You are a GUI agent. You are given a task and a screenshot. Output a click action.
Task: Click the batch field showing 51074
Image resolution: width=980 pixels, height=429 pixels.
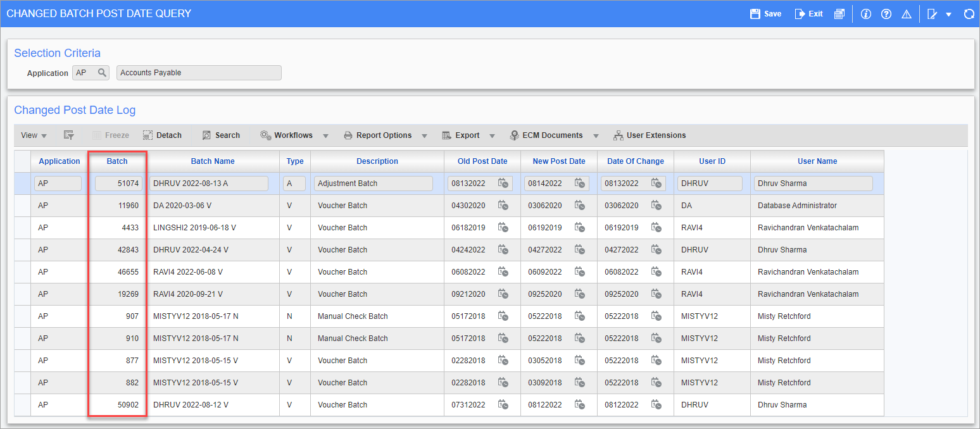[x=118, y=183]
